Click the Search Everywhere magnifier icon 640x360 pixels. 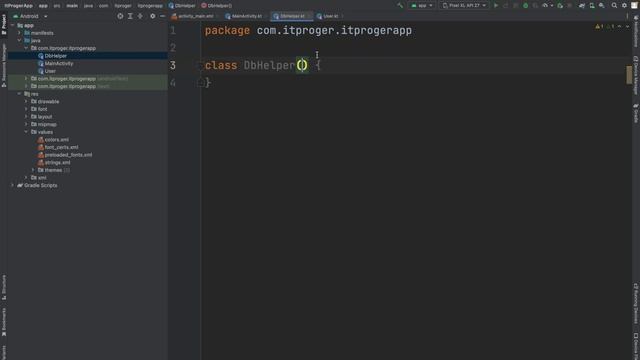coord(614,6)
